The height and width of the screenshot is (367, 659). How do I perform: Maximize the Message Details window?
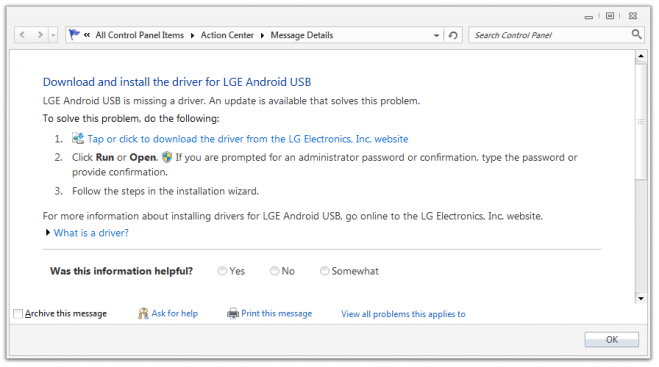pyautogui.click(x=610, y=16)
